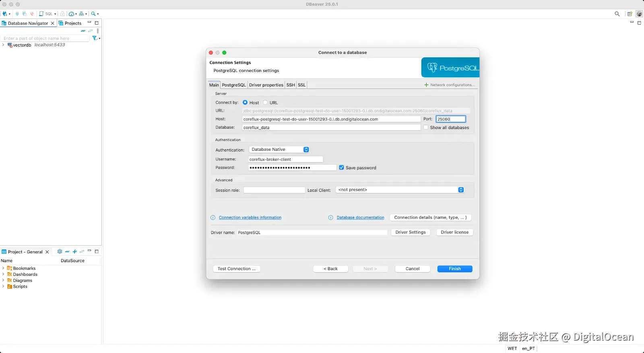Expand the Scripts folder
The height and width of the screenshot is (353, 644).
click(x=3, y=286)
